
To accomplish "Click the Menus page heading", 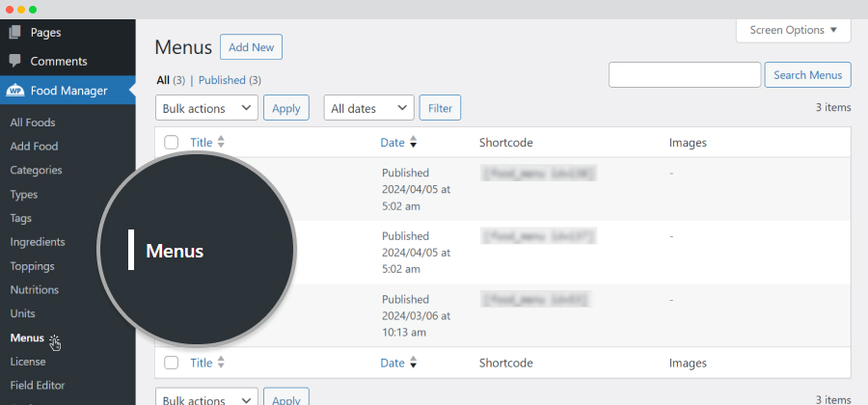I will 183,47.
